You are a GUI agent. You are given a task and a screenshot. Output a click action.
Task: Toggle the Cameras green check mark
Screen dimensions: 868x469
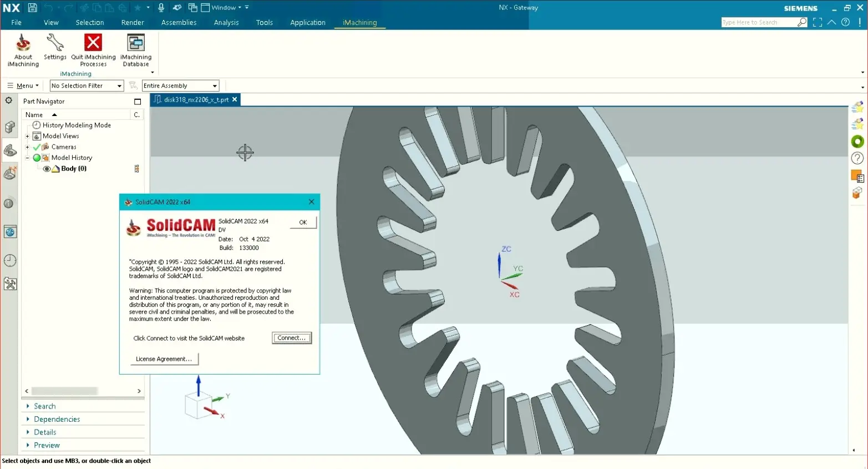(x=37, y=147)
